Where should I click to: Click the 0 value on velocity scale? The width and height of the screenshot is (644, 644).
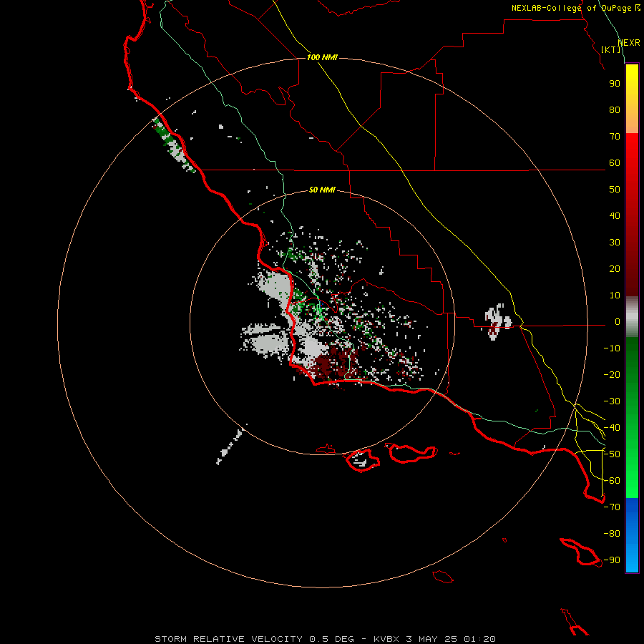click(618, 322)
